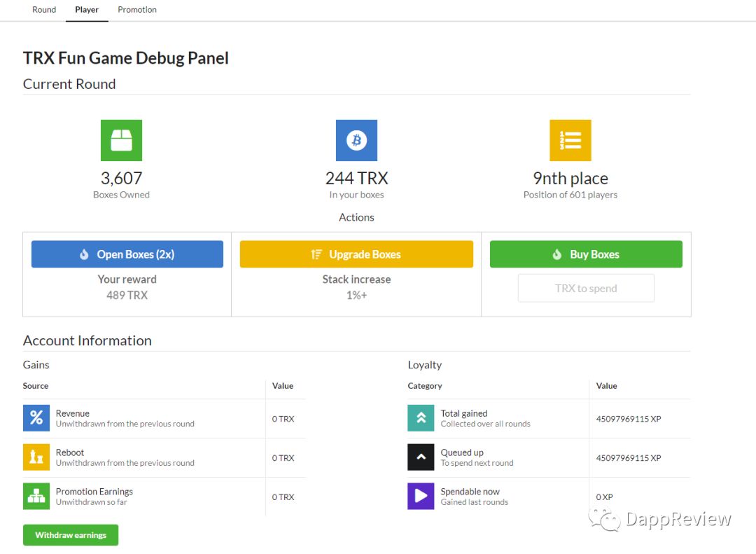
Task: Click the Reboot label
Action: (x=70, y=452)
